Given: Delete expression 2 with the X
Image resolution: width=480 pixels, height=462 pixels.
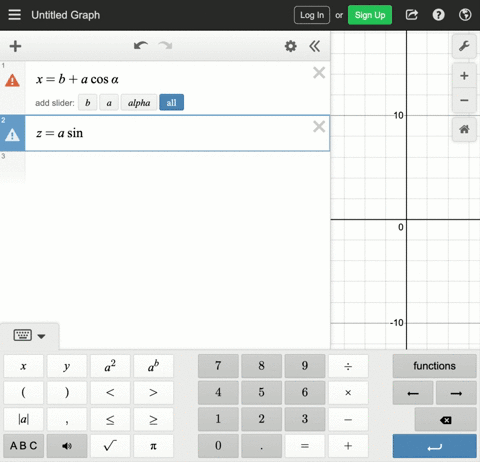Looking at the screenshot, I should [319, 127].
